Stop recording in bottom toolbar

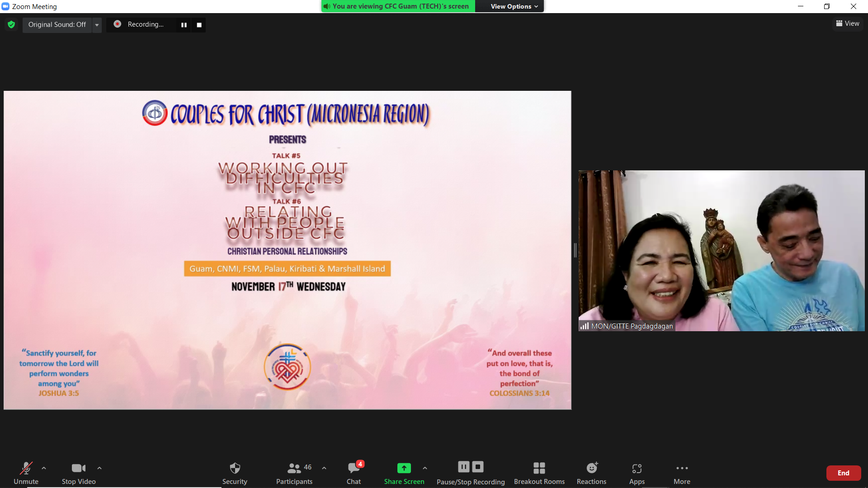click(x=478, y=467)
